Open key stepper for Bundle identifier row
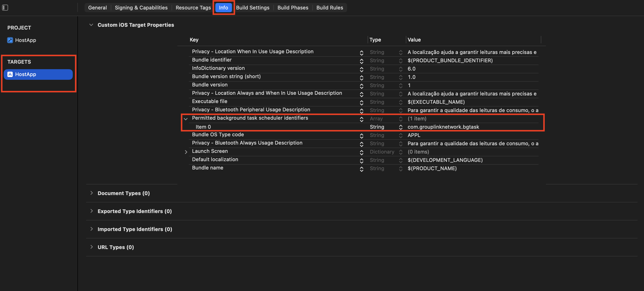The height and width of the screenshot is (291, 644). (x=361, y=61)
